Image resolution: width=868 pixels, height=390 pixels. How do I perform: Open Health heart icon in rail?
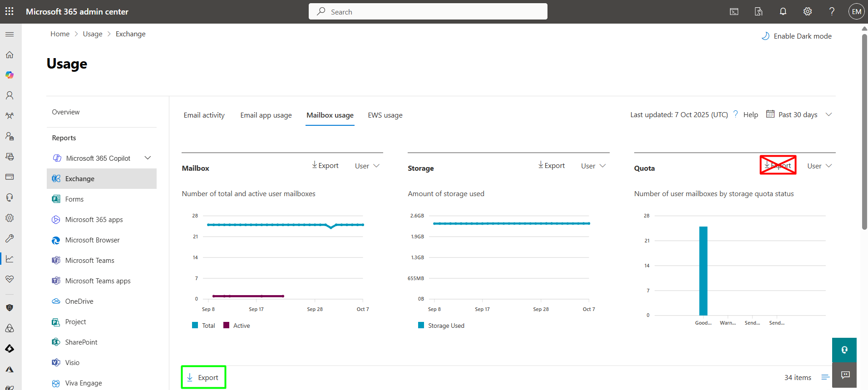click(x=10, y=279)
